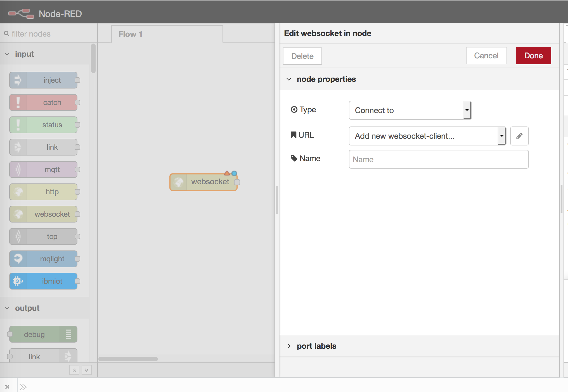This screenshot has height=392, width=568.
Task: Select the output link node in palette
Action: pos(43,356)
